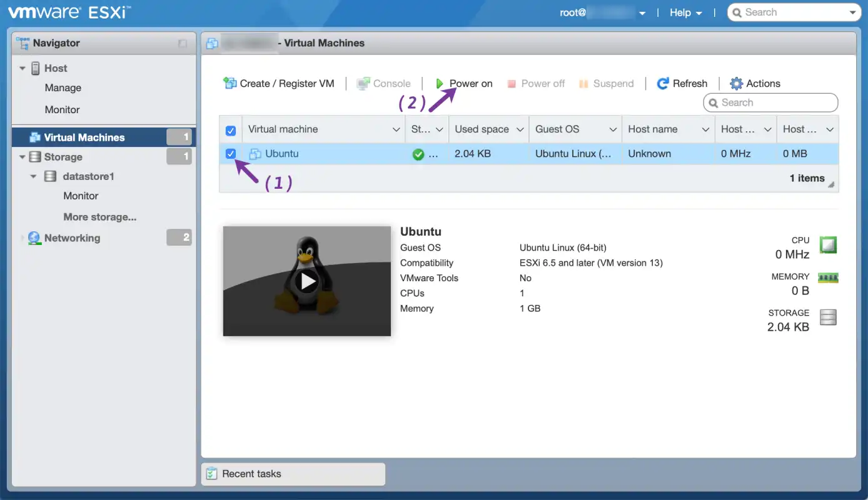Click the Navigator panel icon
This screenshot has width=868, height=500.
[23, 43]
